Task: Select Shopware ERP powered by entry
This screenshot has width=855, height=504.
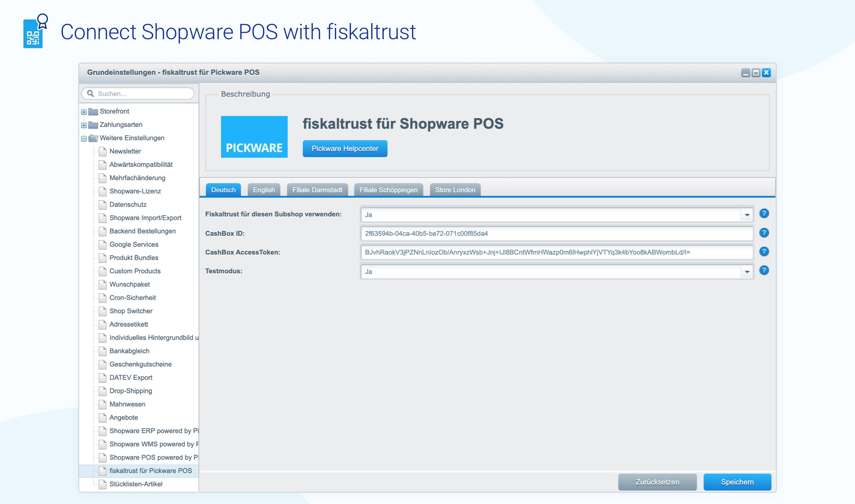Action: pyautogui.click(x=154, y=431)
